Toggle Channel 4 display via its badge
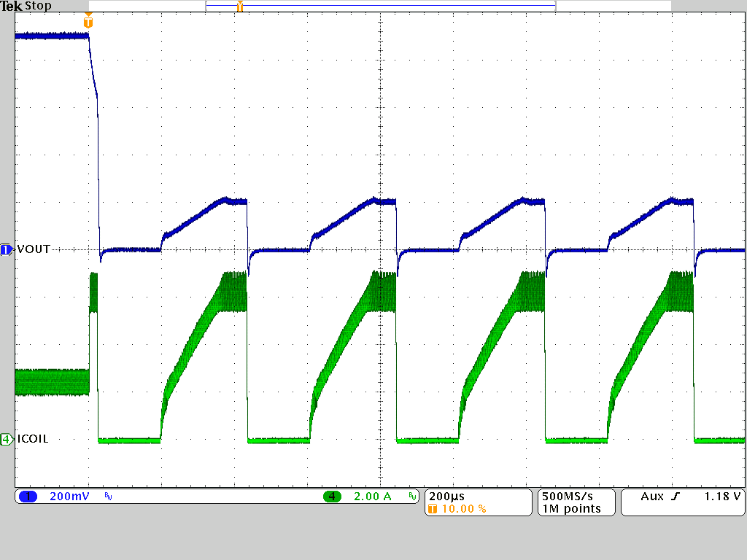This screenshot has width=747, height=560. coord(333,497)
